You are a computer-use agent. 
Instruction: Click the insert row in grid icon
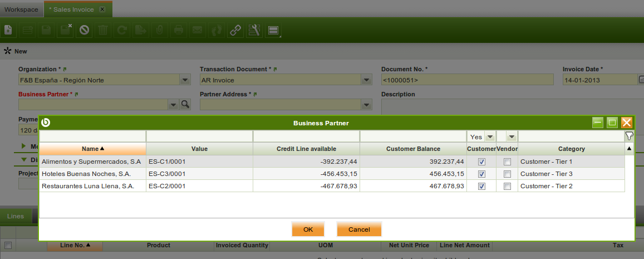[x=27, y=30]
